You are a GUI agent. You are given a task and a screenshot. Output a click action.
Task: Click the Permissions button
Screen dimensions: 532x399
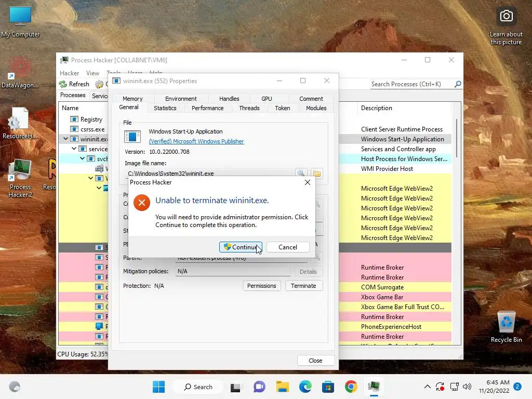coord(262,286)
